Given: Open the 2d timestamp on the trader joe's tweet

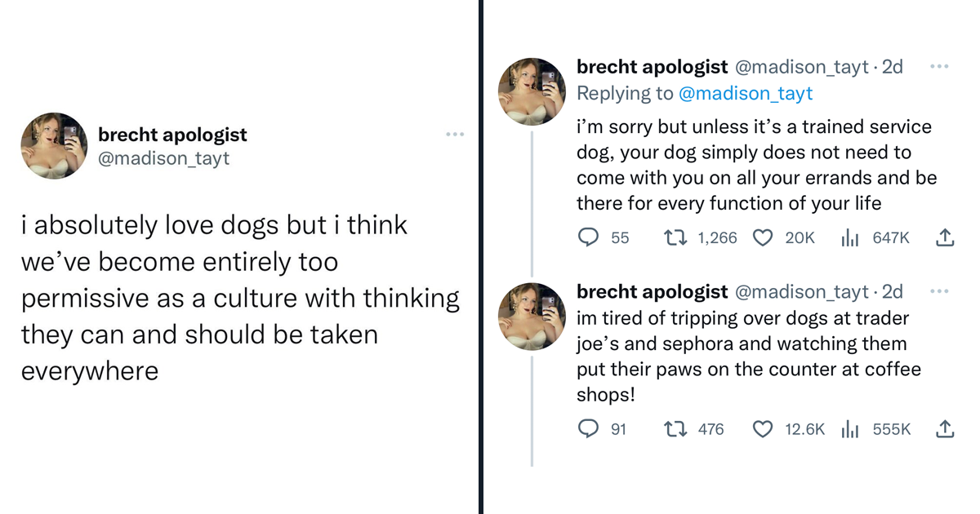Looking at the screenshot, I should click(x=893, y=291).
